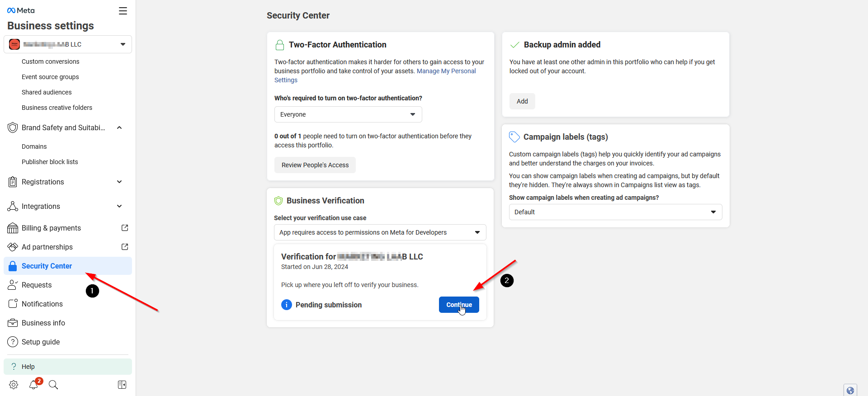Open Publisher block lists menu item
This screenshot has width=868, height=396.
click(x=50, y=162)
